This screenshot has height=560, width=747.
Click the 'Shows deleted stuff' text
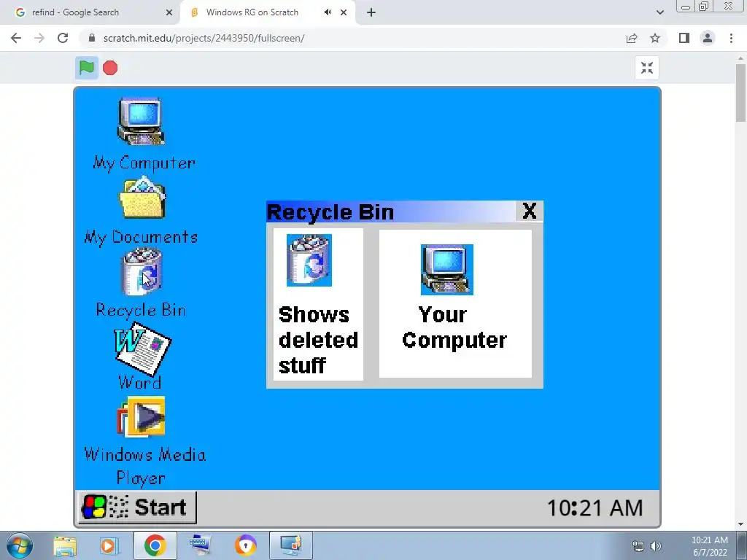[318, 340]
